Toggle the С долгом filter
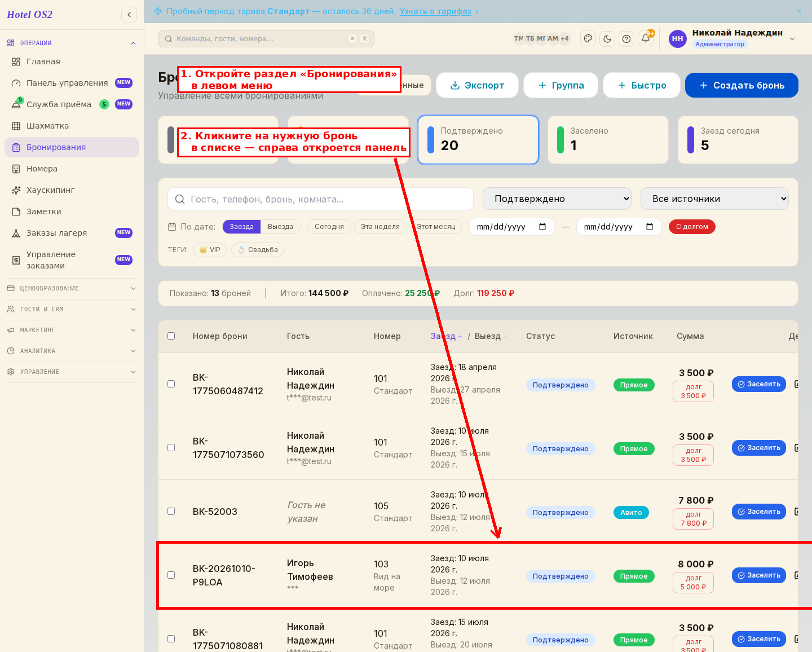812x652 pixels. [692, 227]
